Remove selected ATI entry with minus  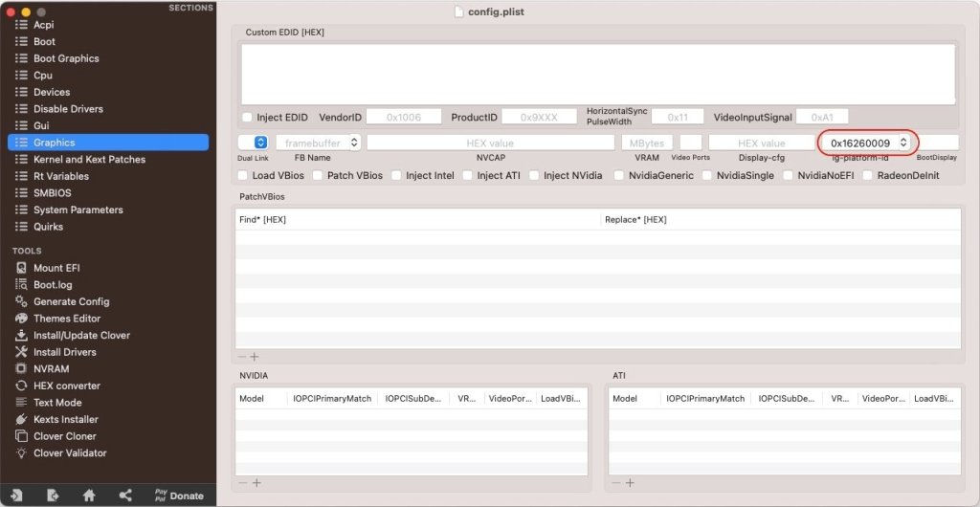616,483
